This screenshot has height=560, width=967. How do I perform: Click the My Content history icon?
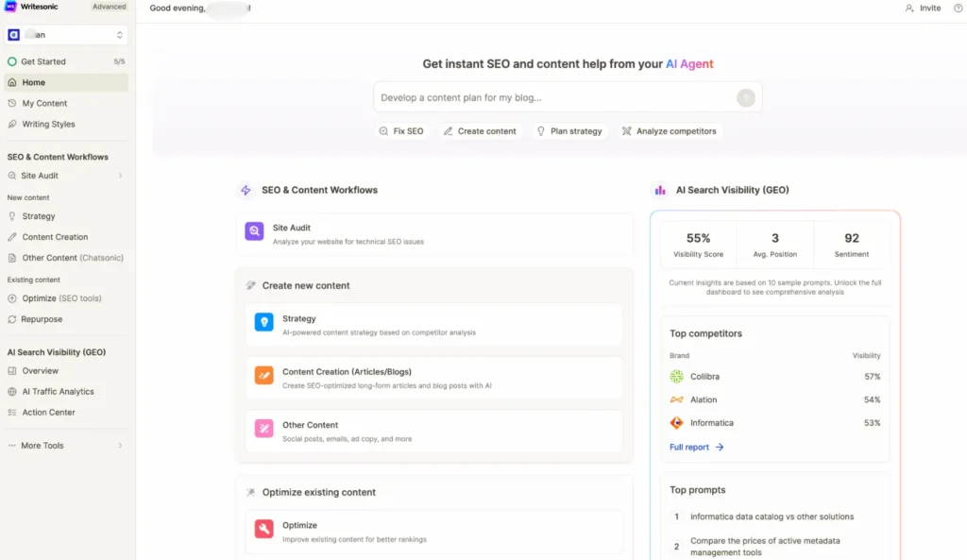(11, 104)
